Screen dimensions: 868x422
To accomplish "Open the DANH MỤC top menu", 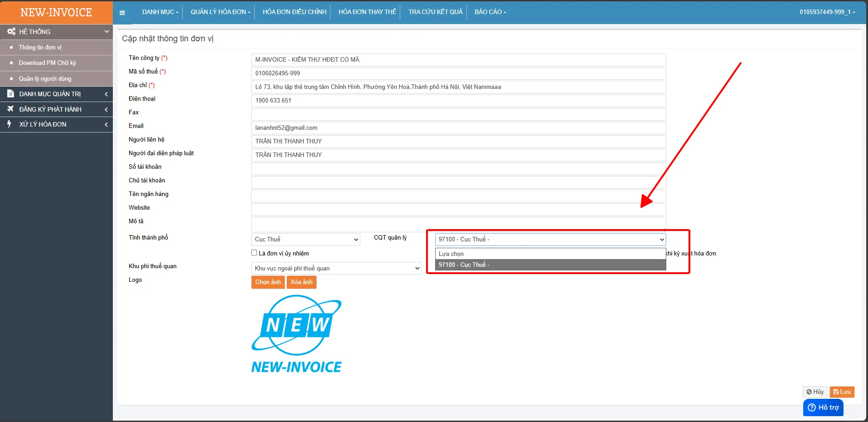I will 160,12.
